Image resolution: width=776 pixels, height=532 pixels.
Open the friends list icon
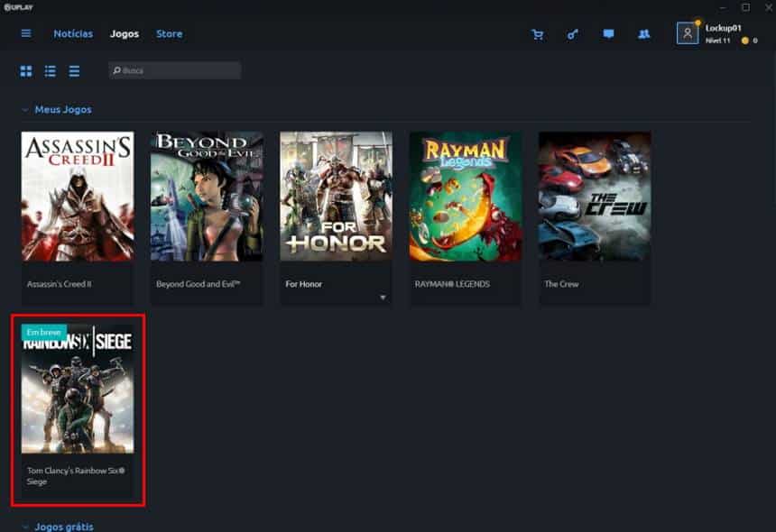tap(644, 33)
